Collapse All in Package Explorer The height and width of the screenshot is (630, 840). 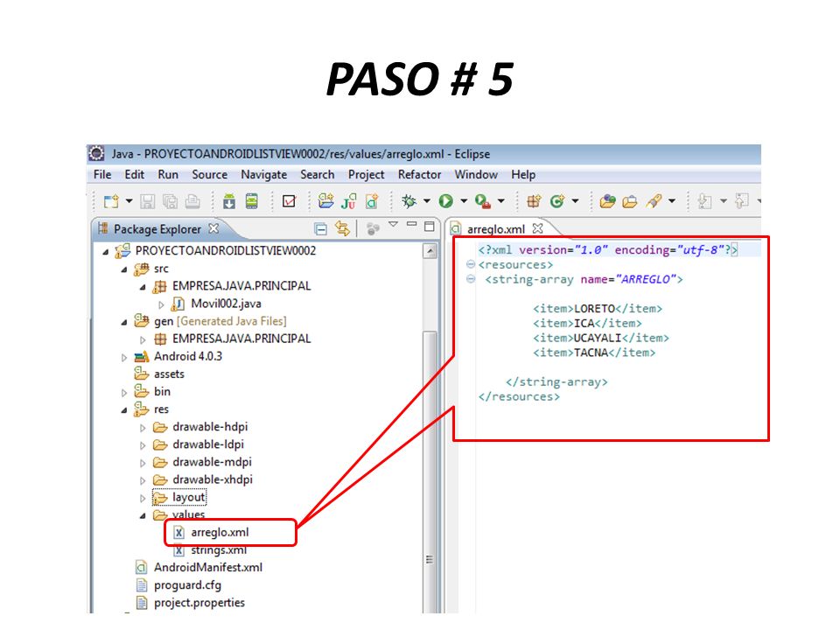tap(320, 229)
